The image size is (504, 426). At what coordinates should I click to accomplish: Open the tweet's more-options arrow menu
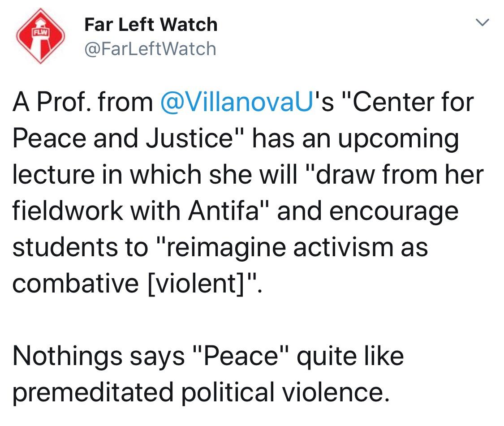tap(482, 22)
